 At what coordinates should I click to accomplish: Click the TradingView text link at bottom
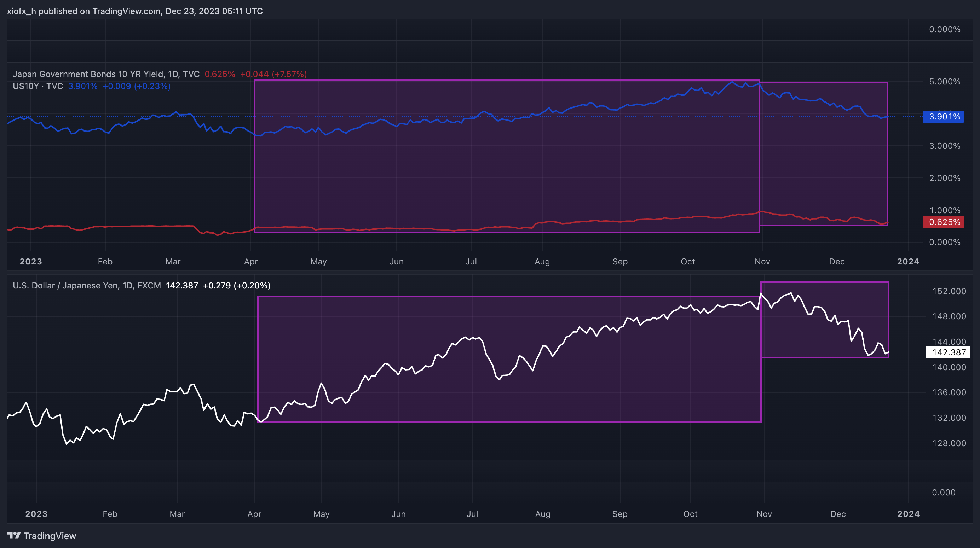[x=50, y=536]
